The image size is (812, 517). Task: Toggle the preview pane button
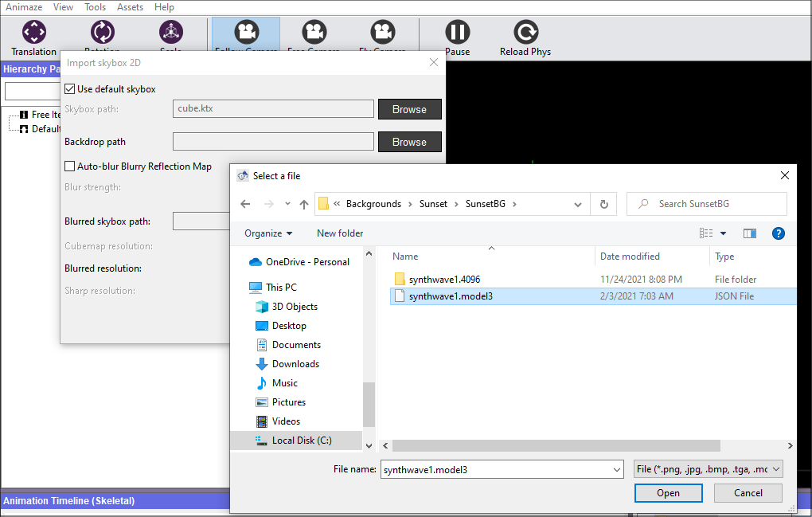click(x=749, y=233)
